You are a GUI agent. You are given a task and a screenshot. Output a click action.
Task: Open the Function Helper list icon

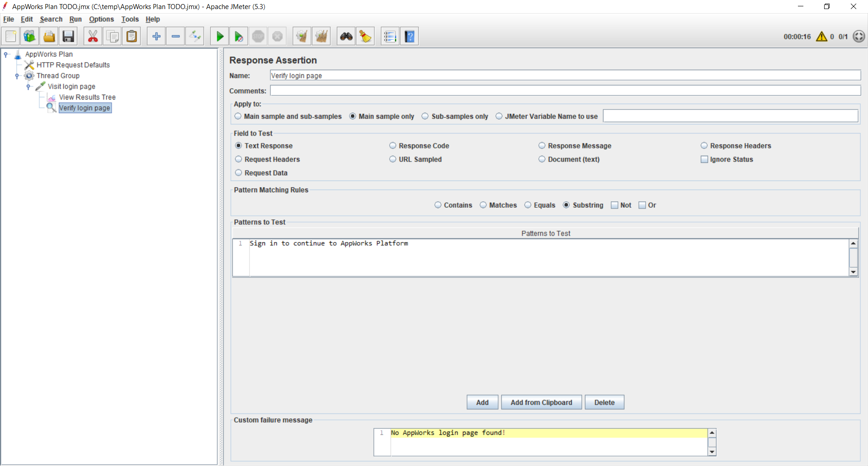click(390, 37)
